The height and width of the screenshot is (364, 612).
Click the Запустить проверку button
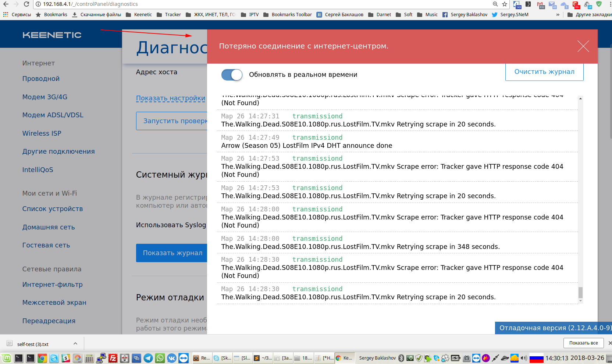172,121
